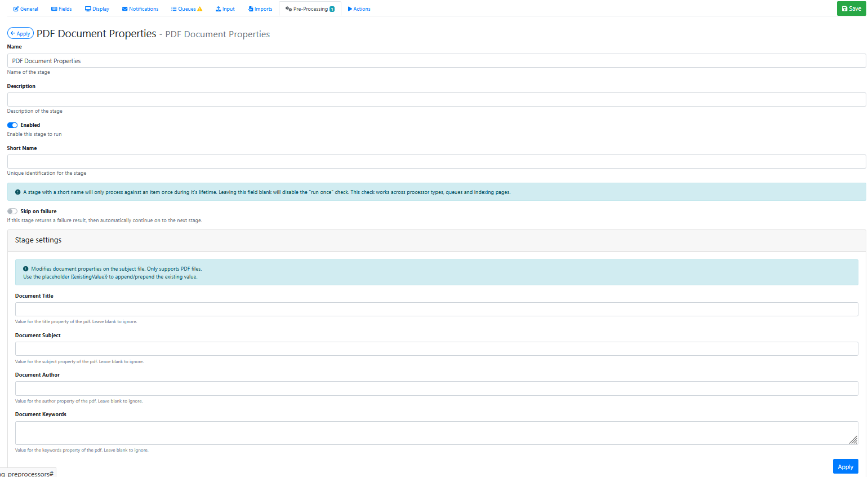Focus the Short Name input field
The height and width of the screenshot is (477, 868).
(436, 162)
